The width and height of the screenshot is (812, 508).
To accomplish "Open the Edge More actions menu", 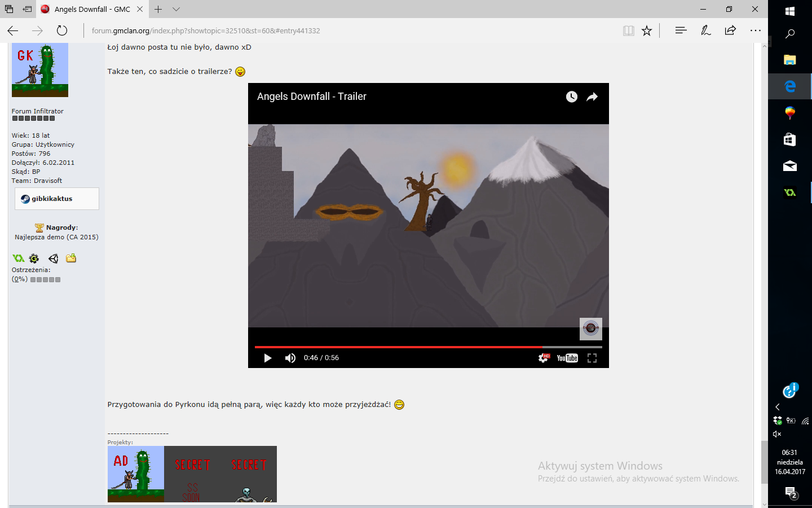I will point(756,30).
